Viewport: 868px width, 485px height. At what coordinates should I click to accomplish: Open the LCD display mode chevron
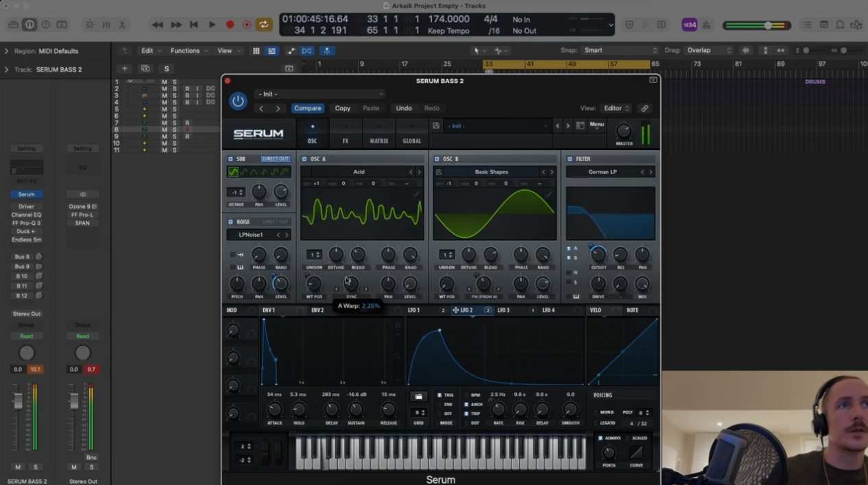coord(611,25)
